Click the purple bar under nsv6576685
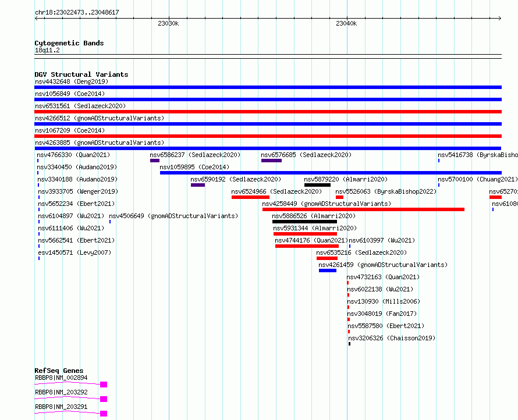This screenshot has width=518, height=420. (271, 161)
